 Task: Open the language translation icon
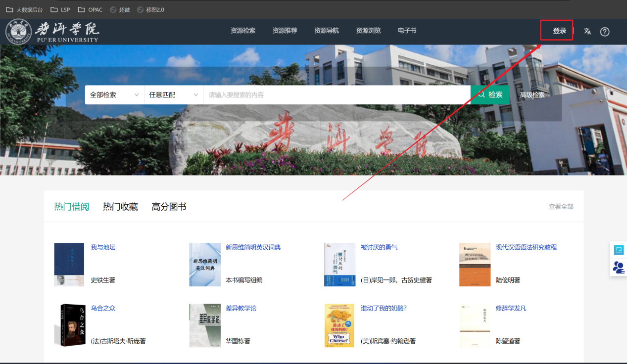[x=587, y=31]
